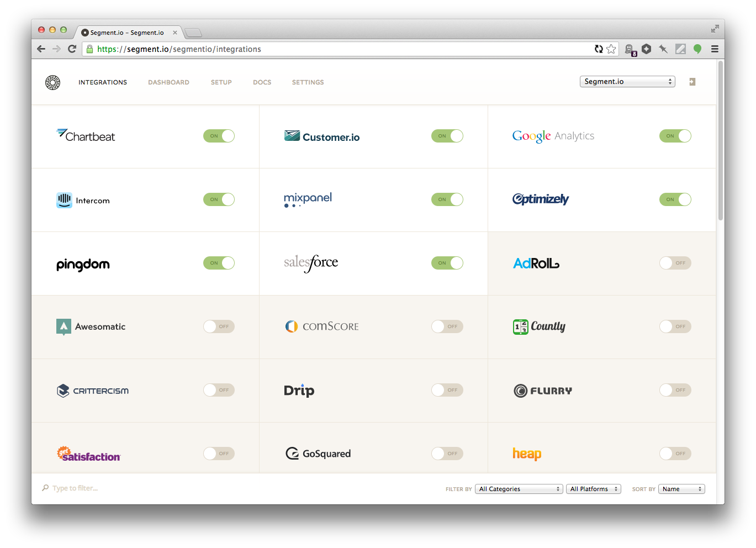Open the Countly integration logo
The width and height of the screenshot is (756, 548).
[x=539, y=326]
